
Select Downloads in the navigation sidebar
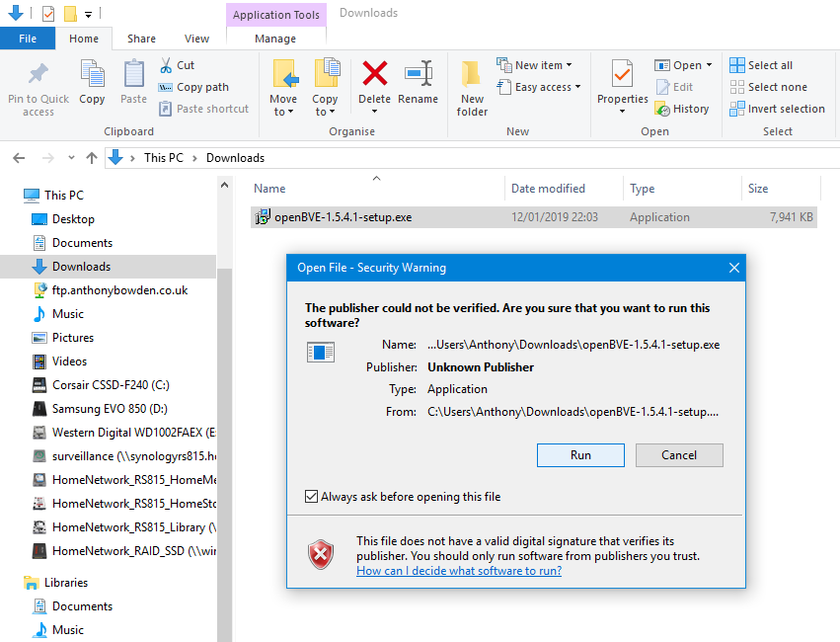[83, 266]
